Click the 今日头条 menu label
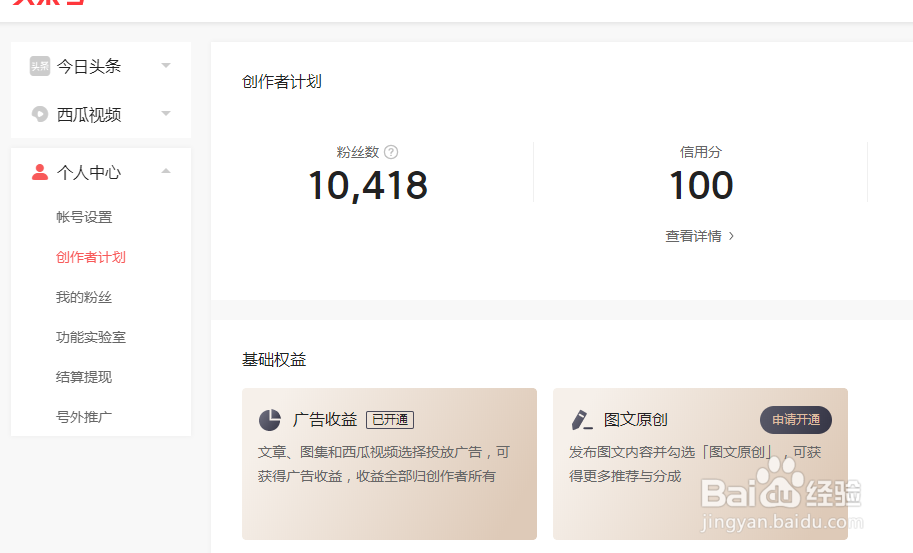The width and height of the screenshot is (913, 553). 89,66
